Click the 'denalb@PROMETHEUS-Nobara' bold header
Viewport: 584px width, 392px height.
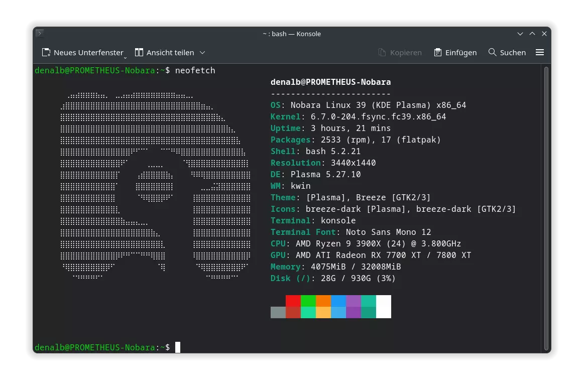331,82
